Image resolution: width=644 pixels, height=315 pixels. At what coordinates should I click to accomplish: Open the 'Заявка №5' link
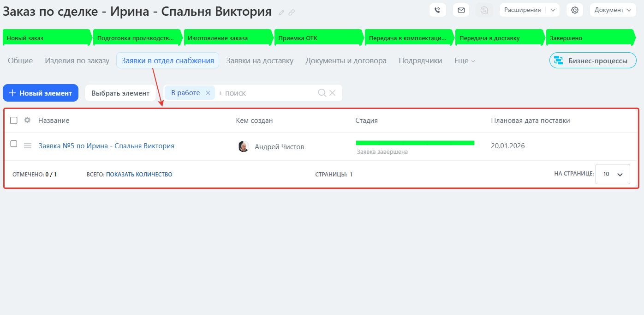(106, 146)
